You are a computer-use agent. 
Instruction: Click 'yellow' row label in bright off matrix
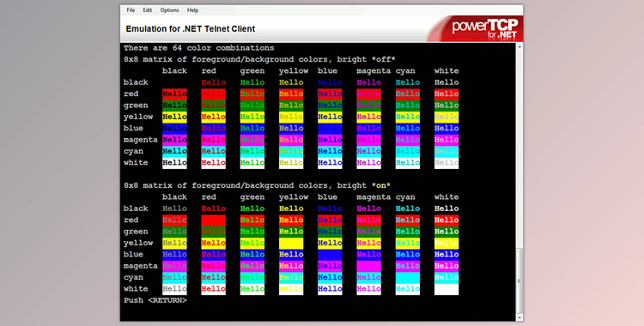(138, 117)
